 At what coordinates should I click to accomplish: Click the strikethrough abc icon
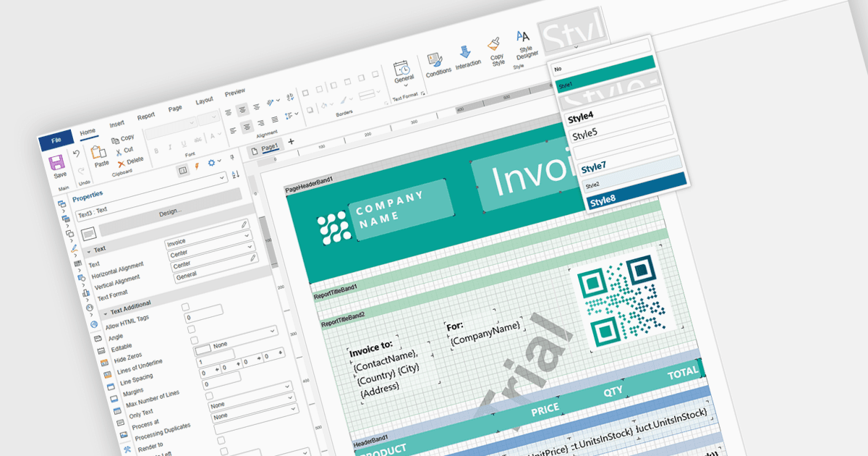(198, 139)
